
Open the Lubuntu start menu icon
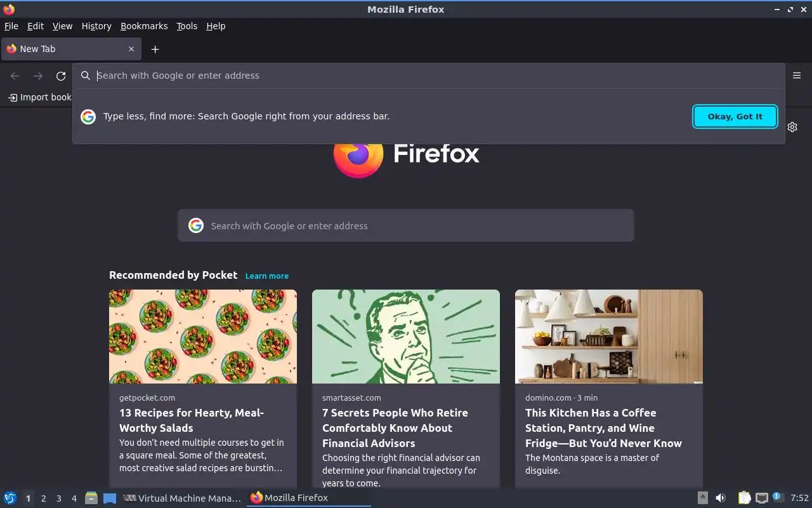[10, 498]
